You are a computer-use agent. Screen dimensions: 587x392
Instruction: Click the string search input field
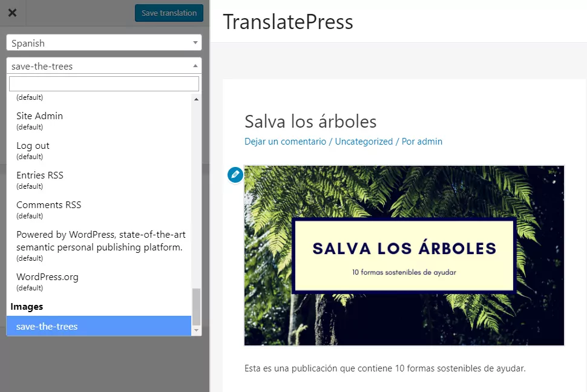(104, 84)
